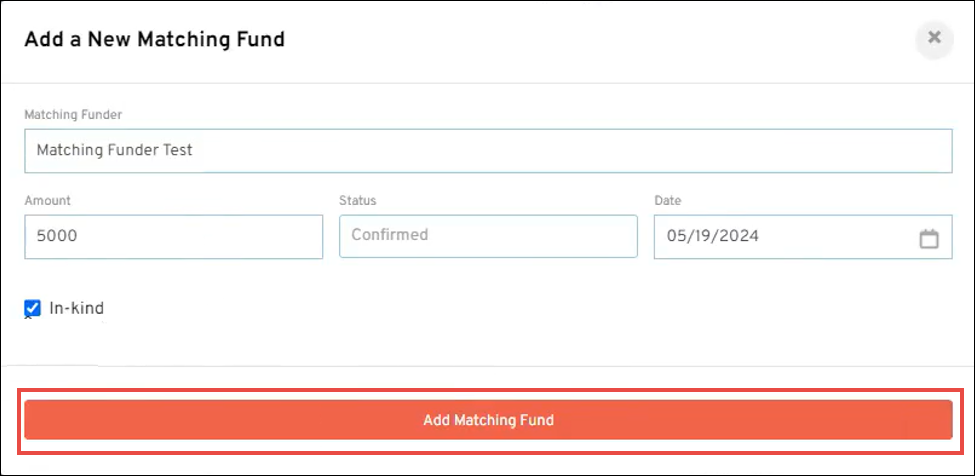The height and width of the screenshot is (476, 975).
Task: Click the Confirmed placeholder in Status
Action: coord(390,235)
